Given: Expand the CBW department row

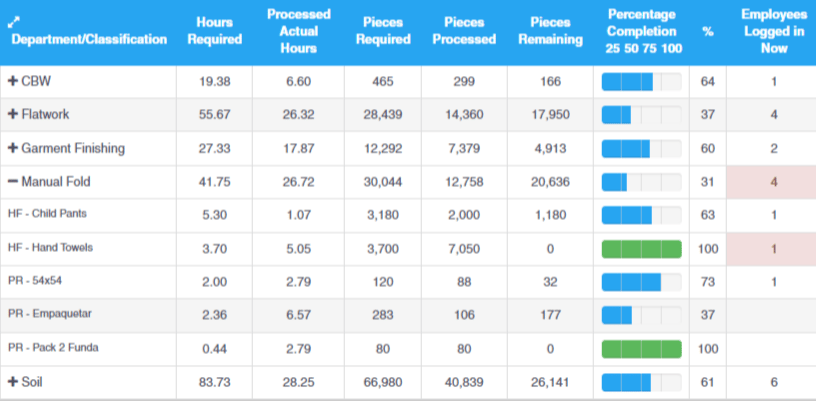Looking at the screenshot, I should tap(13, 81).
